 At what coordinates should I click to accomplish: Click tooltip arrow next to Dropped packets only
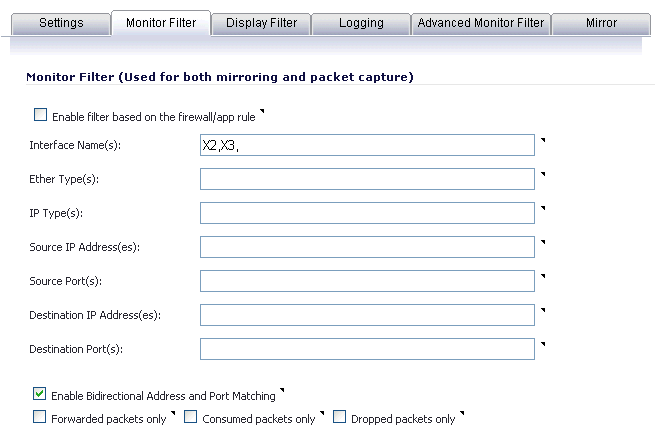462,413
